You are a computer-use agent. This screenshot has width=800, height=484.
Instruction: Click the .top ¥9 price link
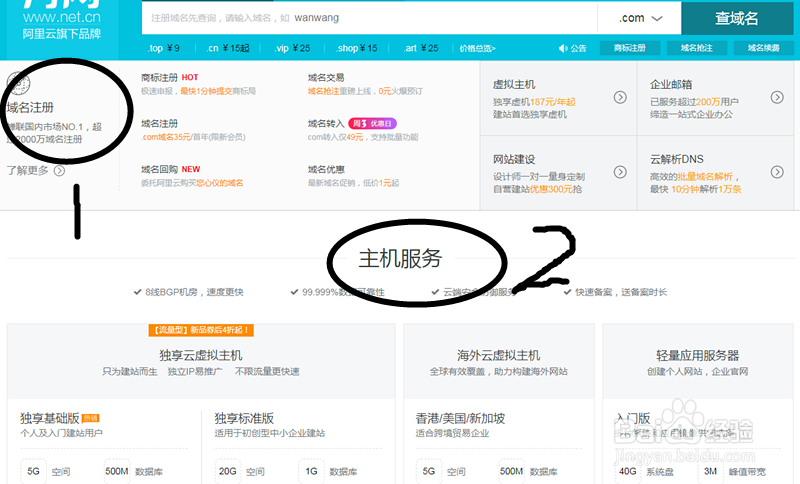click(164, 48)
